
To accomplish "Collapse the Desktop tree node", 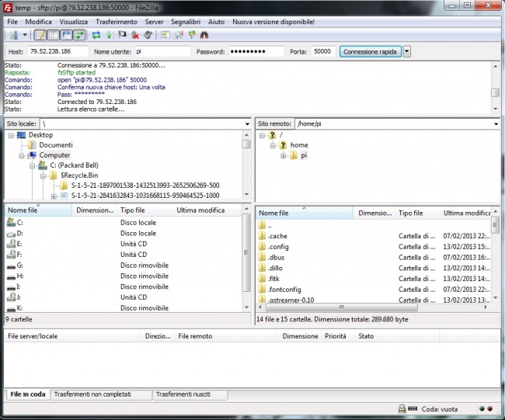I will pyautogui.click(x=12, y=135).
